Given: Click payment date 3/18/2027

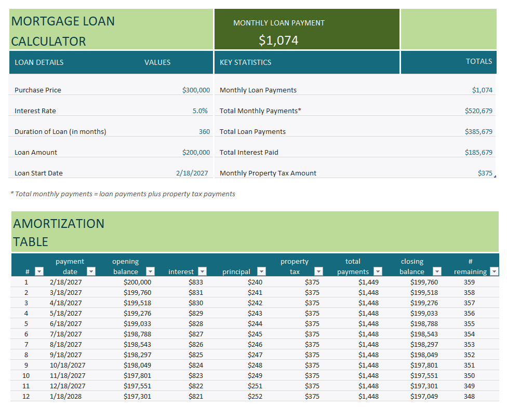Looking at the screenshot, I should click(65, 292).
